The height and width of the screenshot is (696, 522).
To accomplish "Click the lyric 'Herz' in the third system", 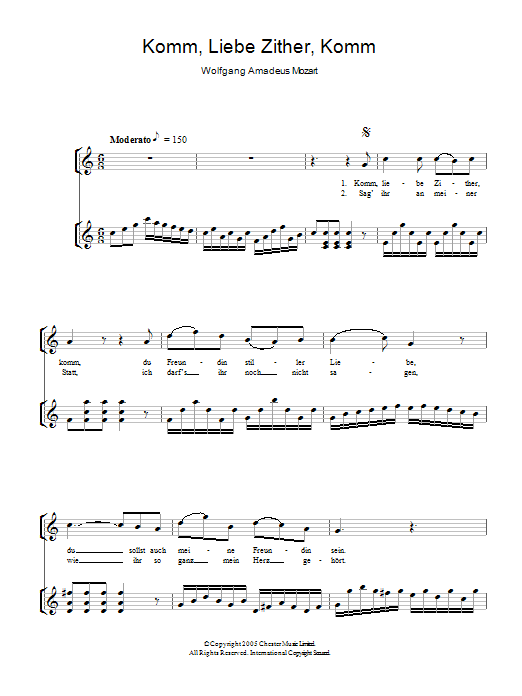I will click(x=259, y=561).
